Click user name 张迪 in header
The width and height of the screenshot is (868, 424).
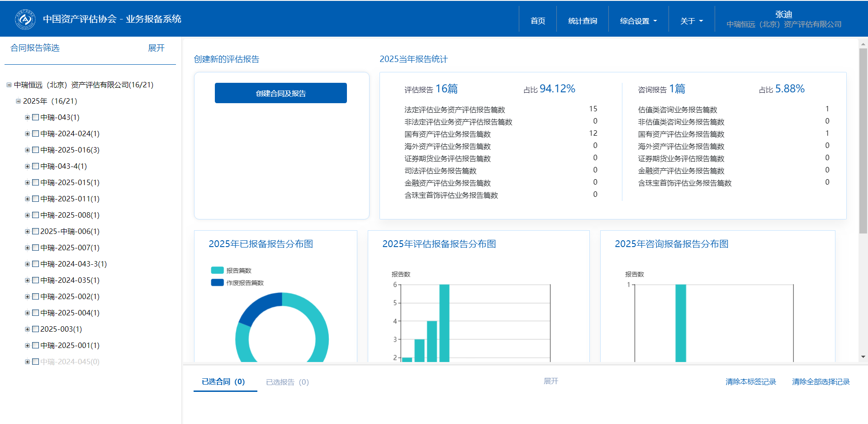(783, 14)
